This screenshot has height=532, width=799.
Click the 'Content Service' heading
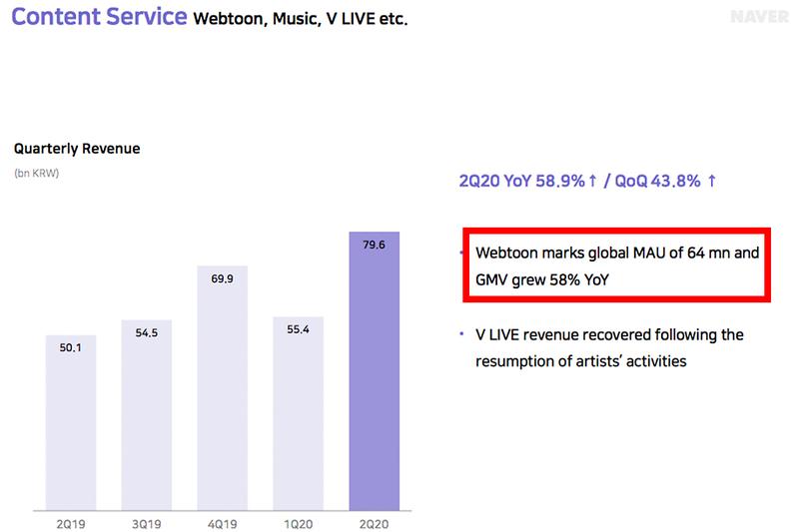click(x=99, y=16)
